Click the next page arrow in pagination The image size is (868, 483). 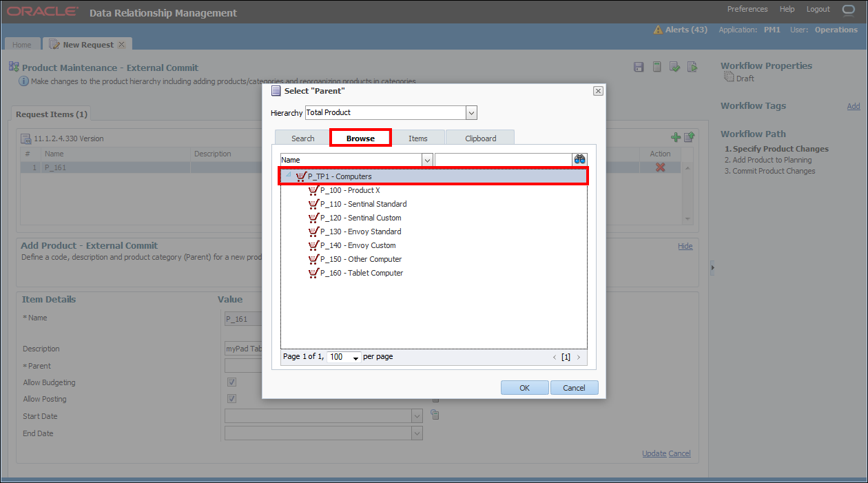tap(578, 358)
